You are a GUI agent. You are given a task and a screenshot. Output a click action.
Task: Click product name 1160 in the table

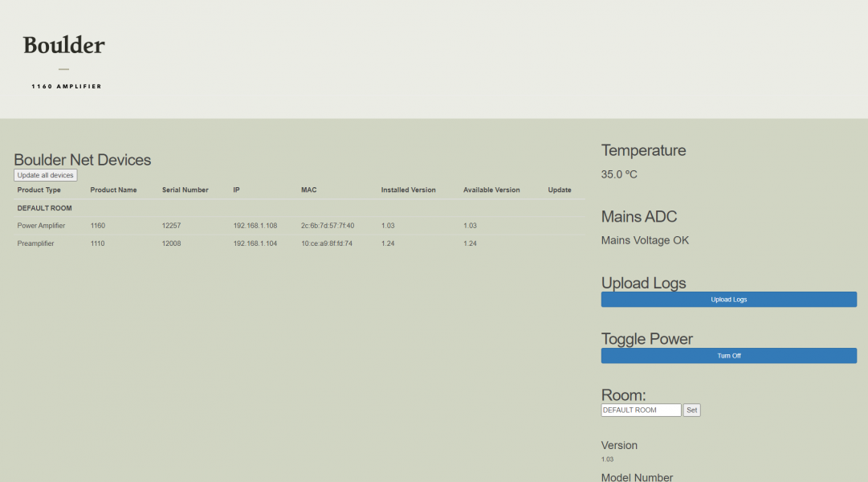[x=97, y=226]
